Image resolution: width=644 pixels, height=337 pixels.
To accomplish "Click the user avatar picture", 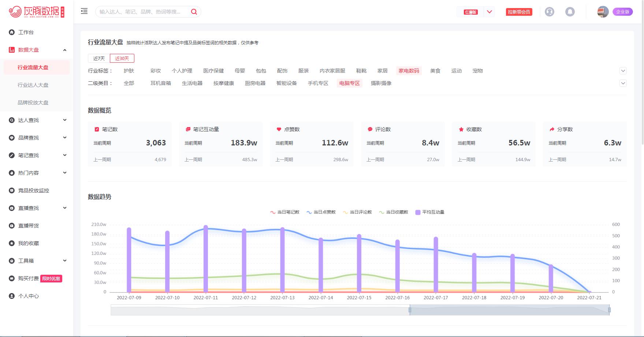I will 603,12.
